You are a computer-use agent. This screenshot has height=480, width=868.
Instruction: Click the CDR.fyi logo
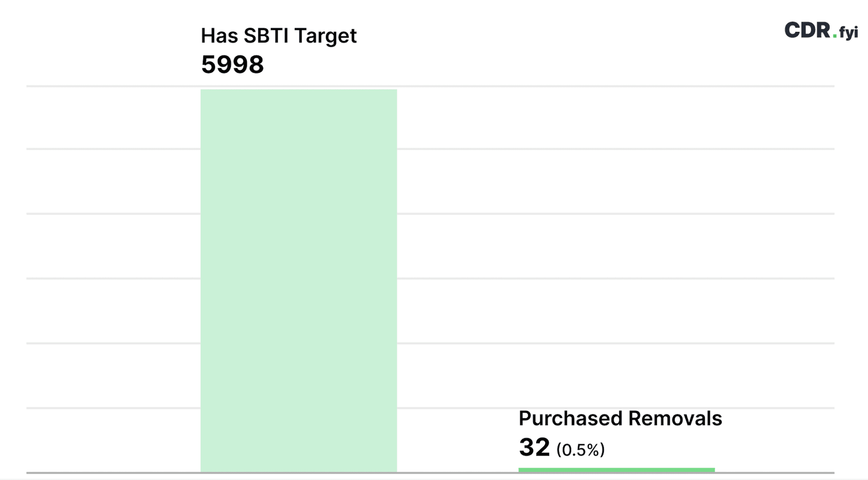[821, 31]
